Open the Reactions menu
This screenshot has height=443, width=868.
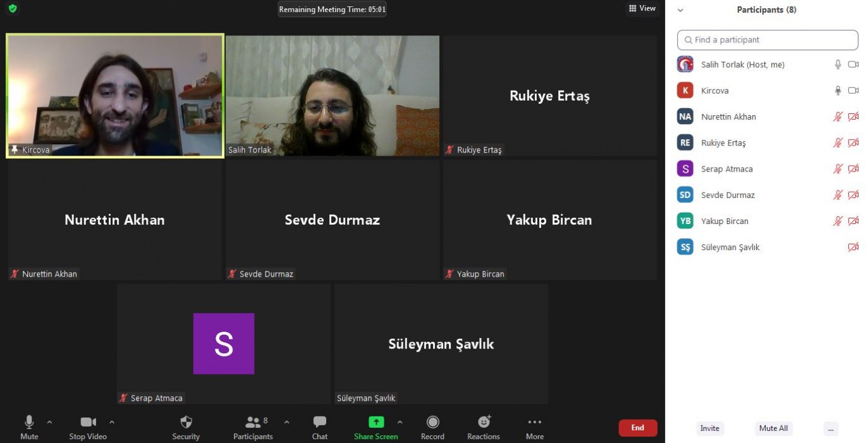[x=484, y=428]
